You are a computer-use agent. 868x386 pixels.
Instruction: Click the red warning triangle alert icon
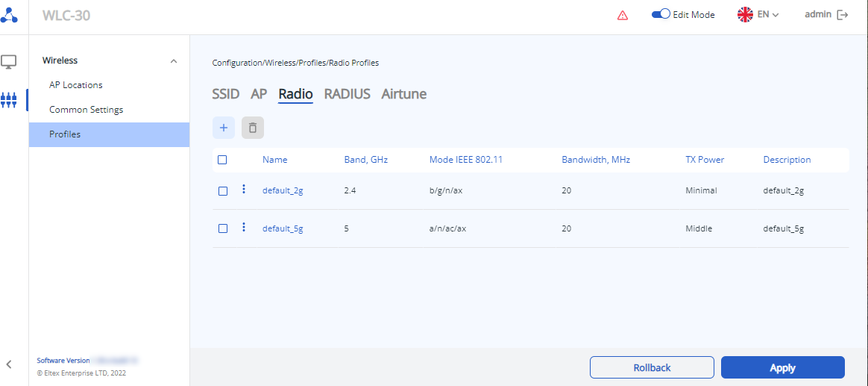tap(623, 16)
